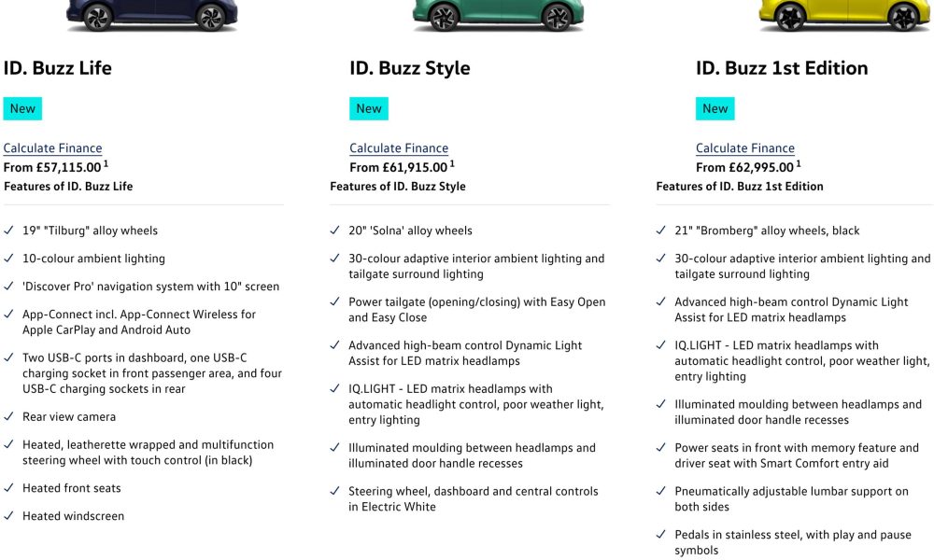Select the dark blue ID. Buzz Life car image
Viewport: 934px width, 560px height.
coord(152,15)
